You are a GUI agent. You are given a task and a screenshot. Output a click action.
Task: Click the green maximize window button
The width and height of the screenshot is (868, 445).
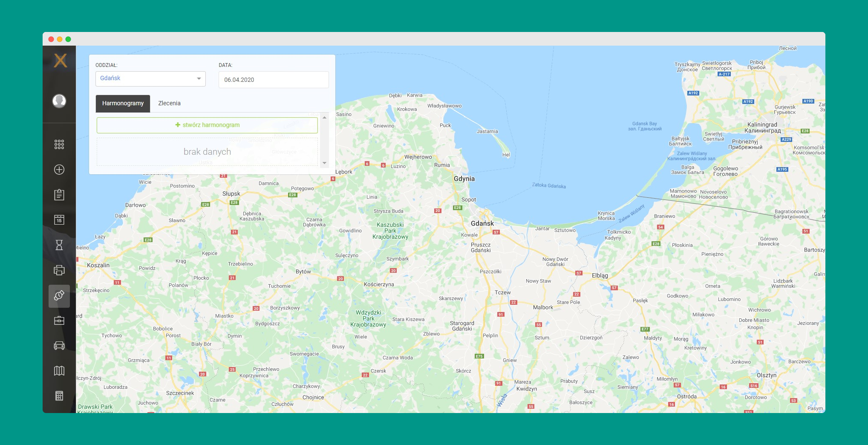[x=68, y=39]
